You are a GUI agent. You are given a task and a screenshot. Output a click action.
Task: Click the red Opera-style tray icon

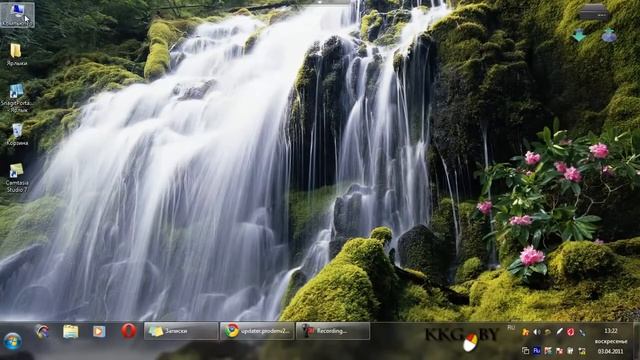[x=570, y=332]
